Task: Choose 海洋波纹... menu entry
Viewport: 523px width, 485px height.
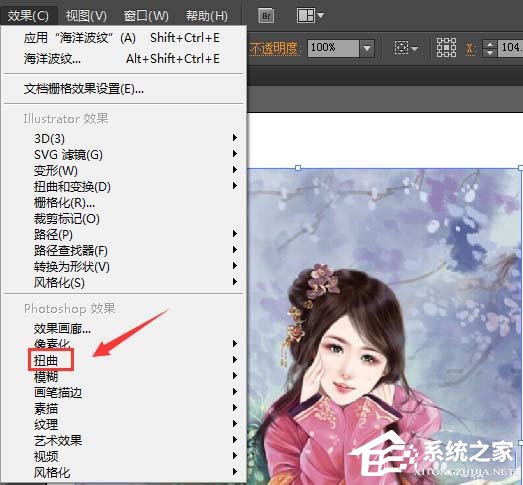Action: tap(122, 59)
